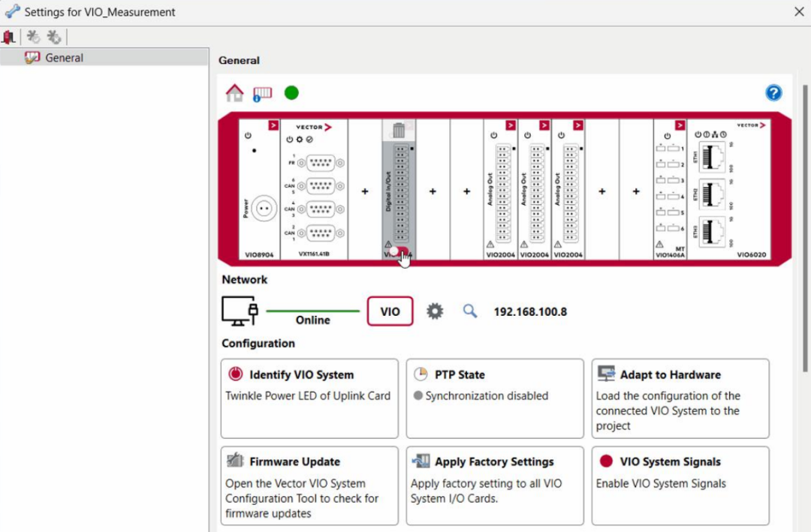Add card in plus slot right of Digital In/Out
811x532 pixels.
click(x=433, y=191)
